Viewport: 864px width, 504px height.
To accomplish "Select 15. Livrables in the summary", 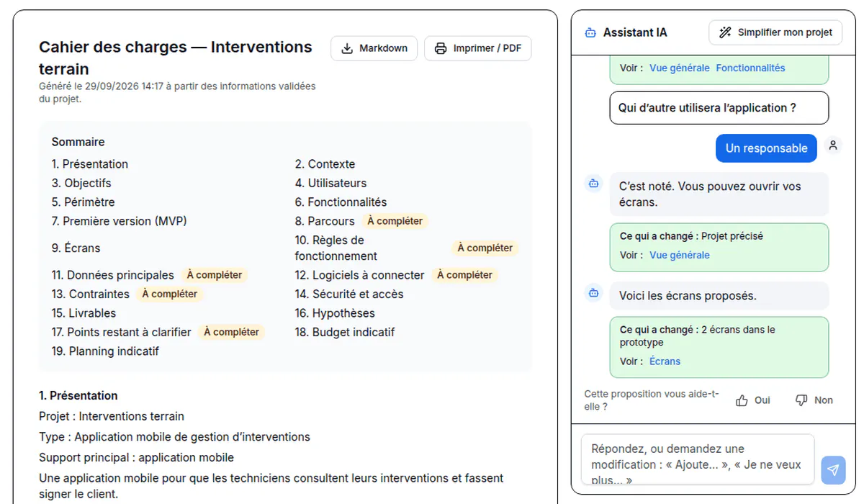I will point(84,313).
